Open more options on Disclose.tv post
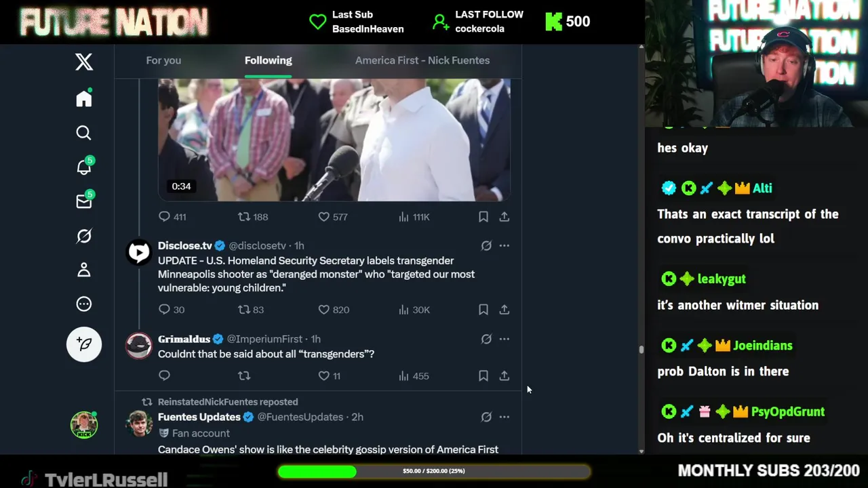The image size is (868, 488). [505, 246]
